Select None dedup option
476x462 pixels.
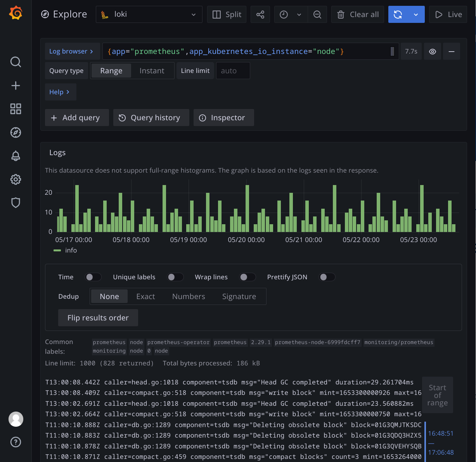[x=109, y=296]
